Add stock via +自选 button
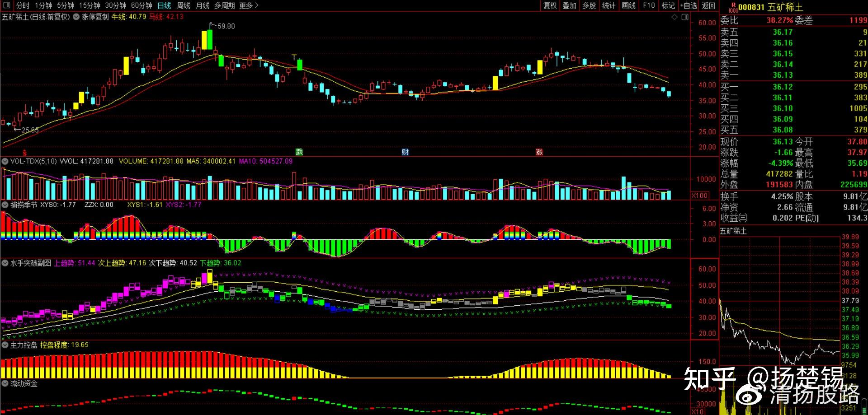Image resolution: width=868 pixels, height=415 pixels. tap(689, 5)
